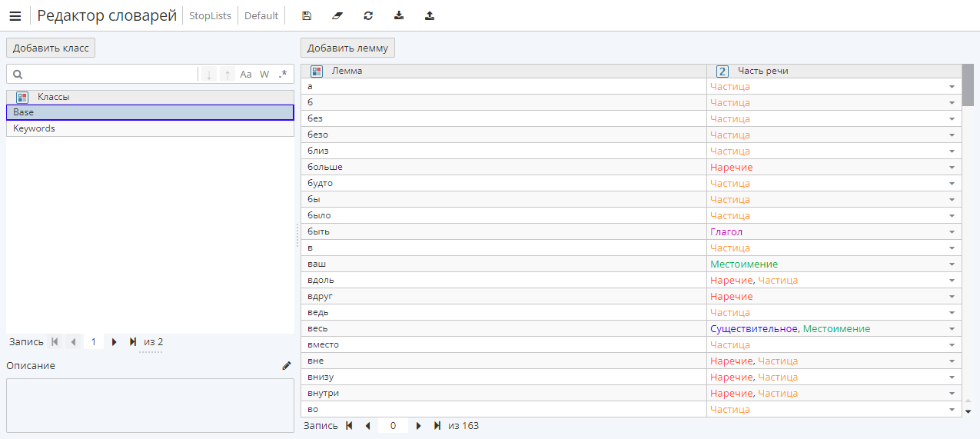Click the numbered icon in Часть речи header
Viewport: 980px width, 439px height.
(722, 71)
